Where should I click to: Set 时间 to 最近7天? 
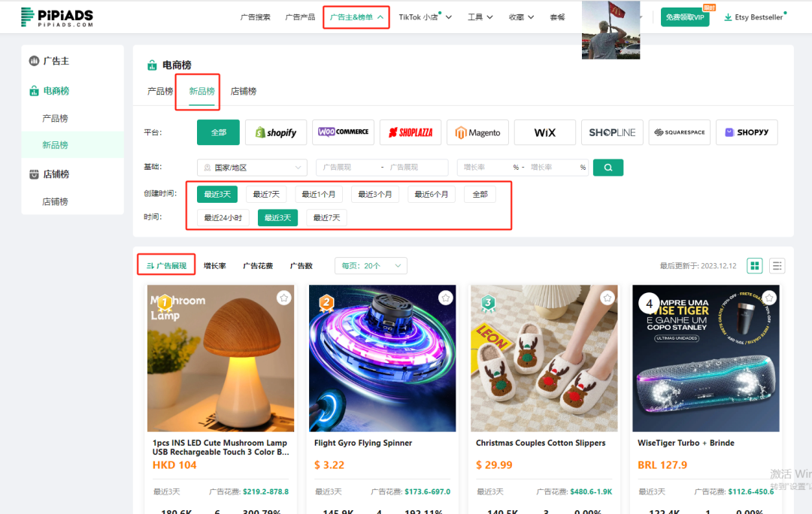tap(326, 218)
